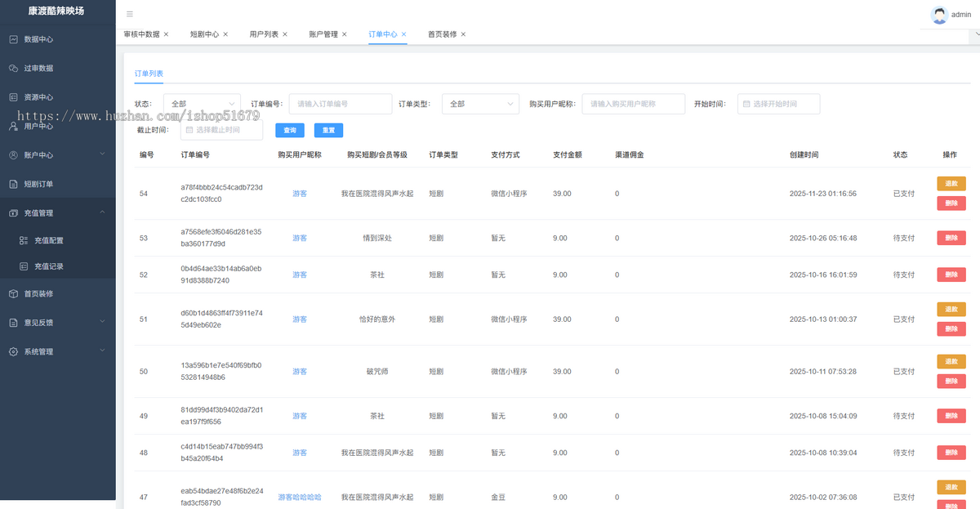Click the admin avatar in the header
The height and width of the screenshot is (509, 980).
coord(939,14)
